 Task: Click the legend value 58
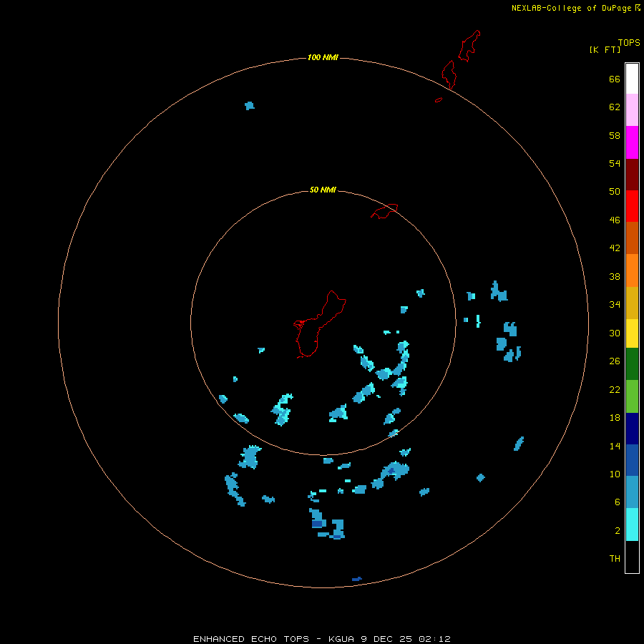pos(615,135)
